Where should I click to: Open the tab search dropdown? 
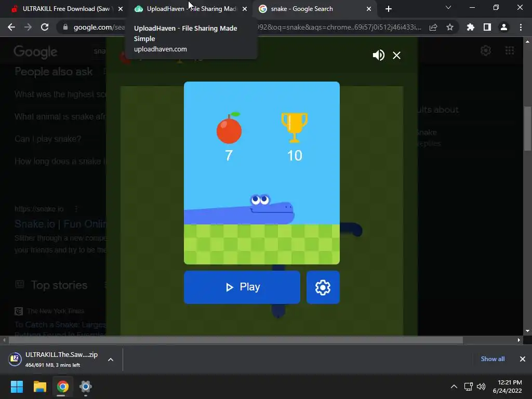448,7
